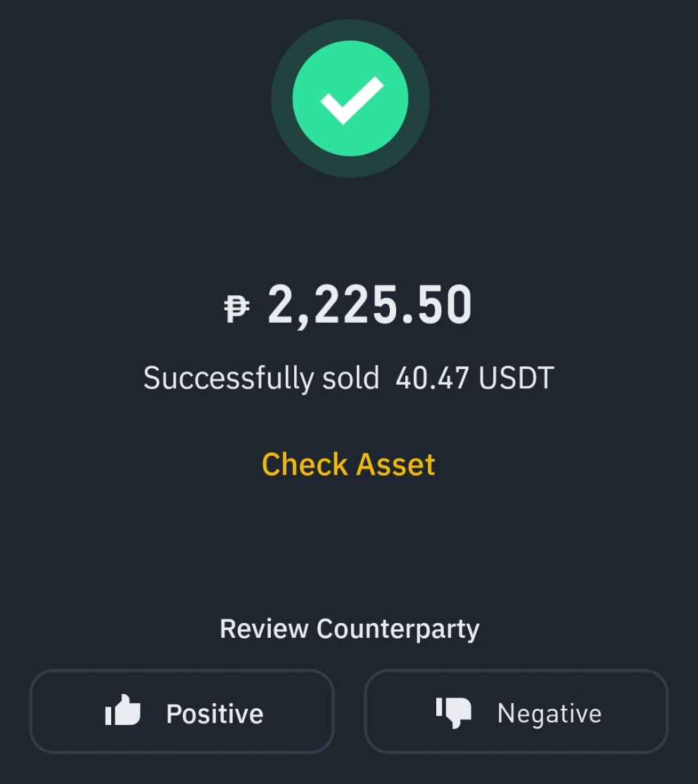Select the 2,225.50 amount text

(370, 305)
